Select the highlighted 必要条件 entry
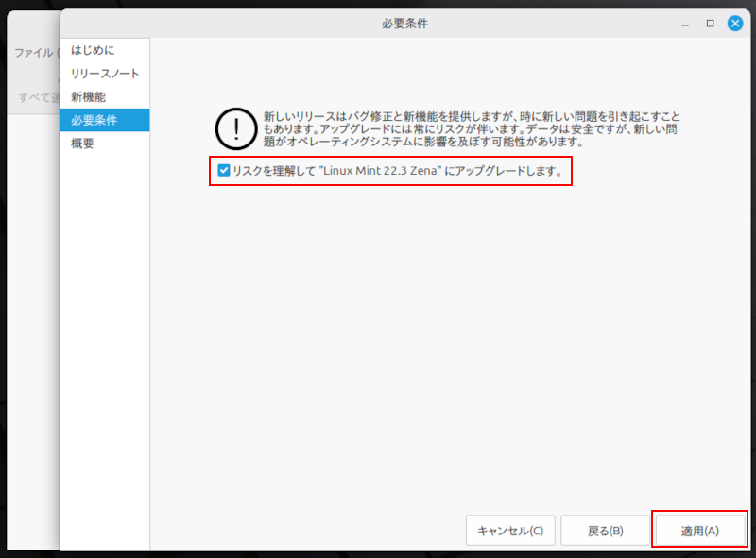 click(x=94, y=120)
